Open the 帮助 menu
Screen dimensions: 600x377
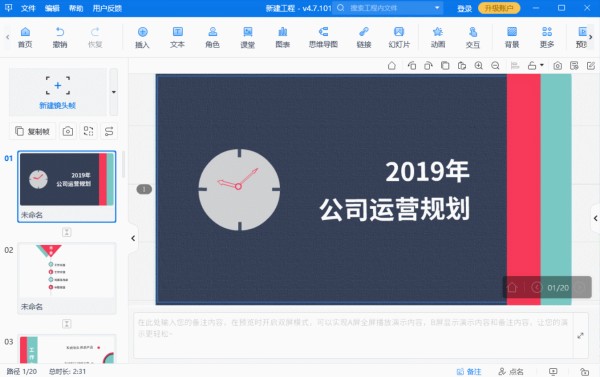click(76, 8)
